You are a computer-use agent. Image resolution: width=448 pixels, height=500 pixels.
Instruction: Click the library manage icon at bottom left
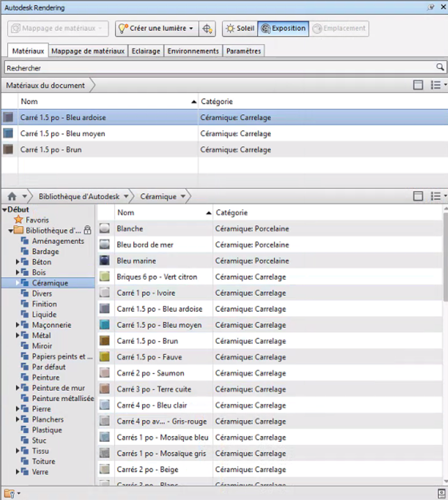(10, 494)
